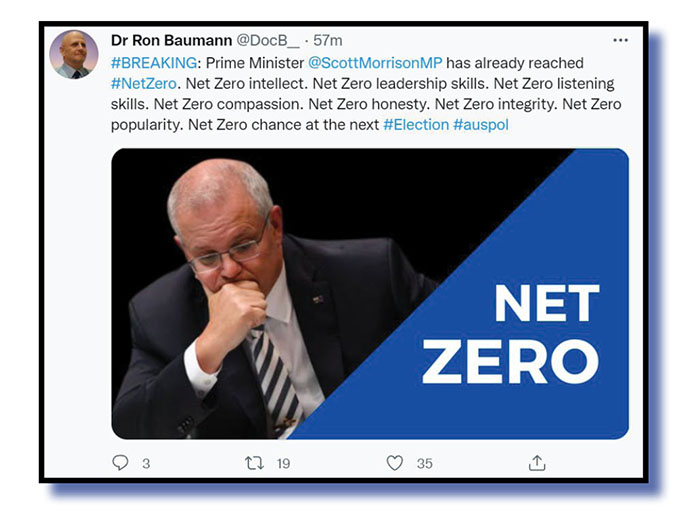
Task: Open the #Election hashtag
Action: point(415,125)
